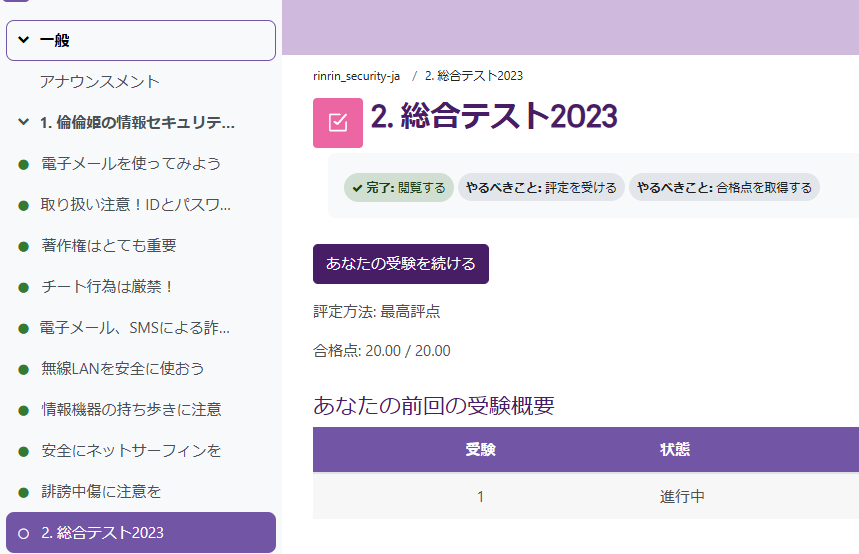This screenshot has height=554, width=859.
Task: Click やるべきこと: 評定を受ける badge
Action: point(541,187)
